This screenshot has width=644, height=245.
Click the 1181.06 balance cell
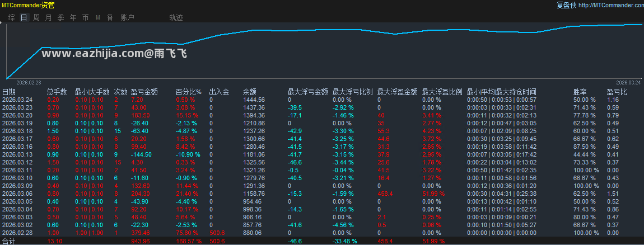tap(253, 154)
